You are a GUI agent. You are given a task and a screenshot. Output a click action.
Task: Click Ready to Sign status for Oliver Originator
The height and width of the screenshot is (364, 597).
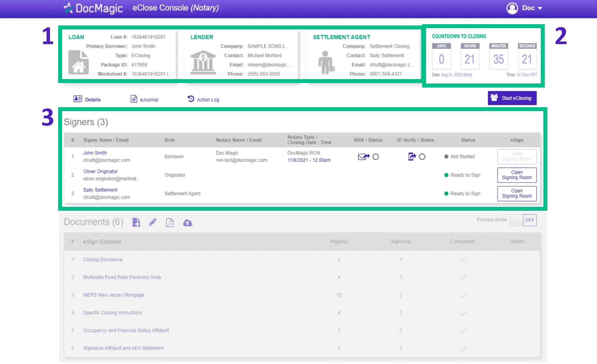pyautogui.click(x=462, y=175)
